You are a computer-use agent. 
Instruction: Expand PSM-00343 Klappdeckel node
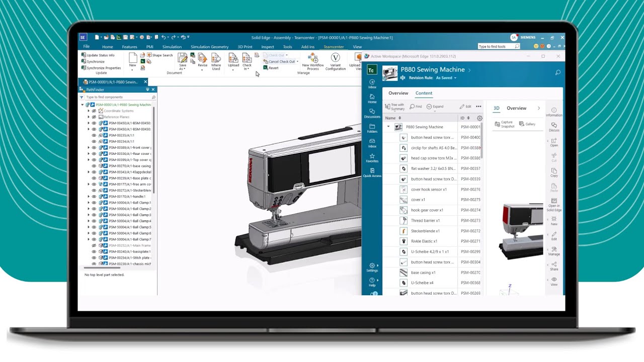click(x=89, y=172)
